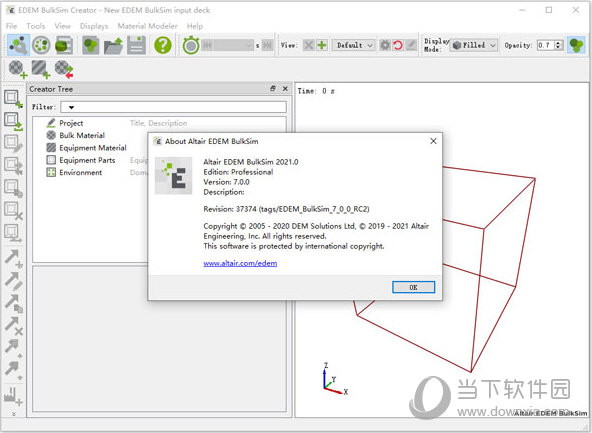Open help with the green question mark
The width and height of the screenshot is (592, 433).
click(x=163, y=45)
